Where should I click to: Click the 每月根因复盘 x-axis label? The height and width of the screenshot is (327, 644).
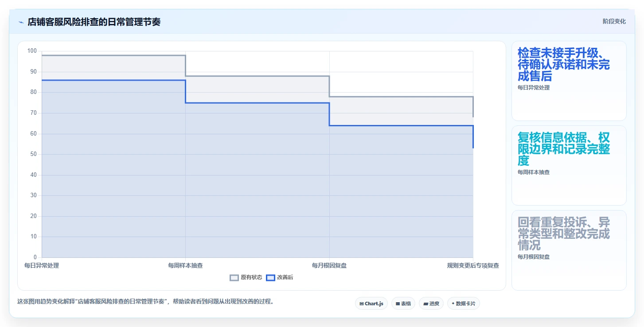coord(329,265)
